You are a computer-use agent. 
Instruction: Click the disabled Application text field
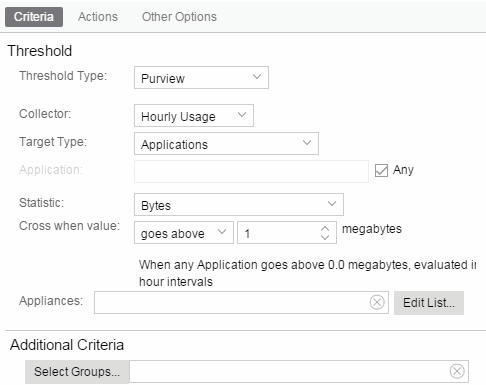pyautogui.click(x=251, y=171)
